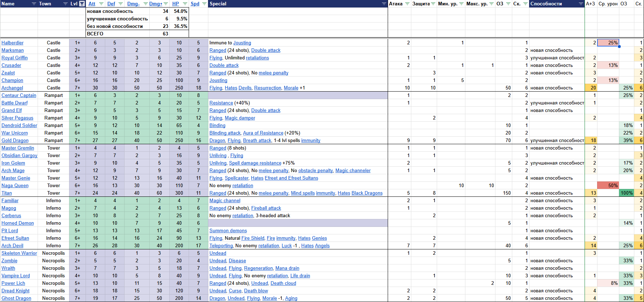Open the Titan creature link
Viewport: 644px width, 302px height.
coord(6,193)
